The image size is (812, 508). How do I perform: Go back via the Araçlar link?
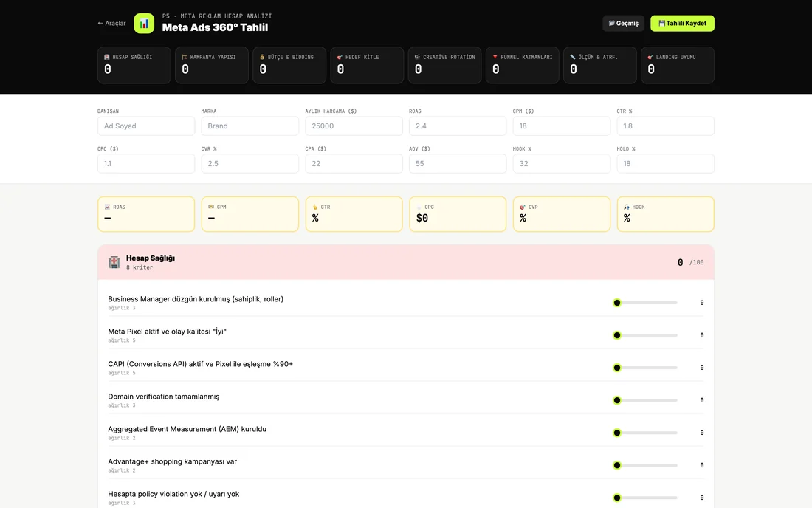pyautogui.click(x=111, y=24)
